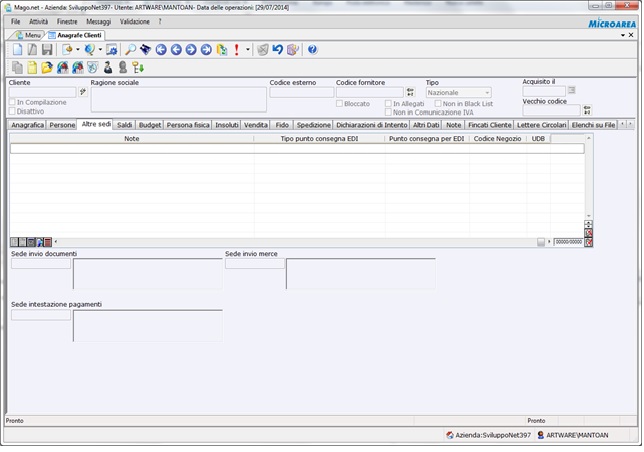
Task: Click the Save floppy disk icon
Action: (x=47, y=49)
